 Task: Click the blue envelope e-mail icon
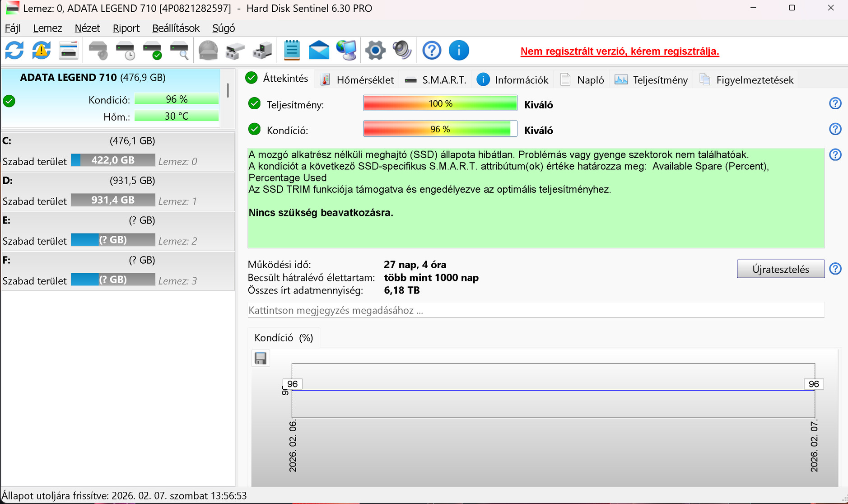[x=319, y=50]
